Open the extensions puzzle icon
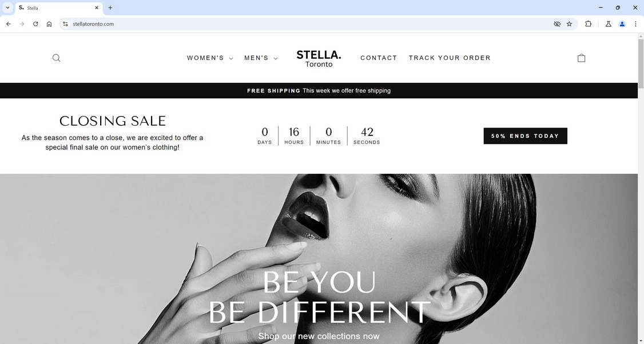The image size is (644, 344). (588, 24)
